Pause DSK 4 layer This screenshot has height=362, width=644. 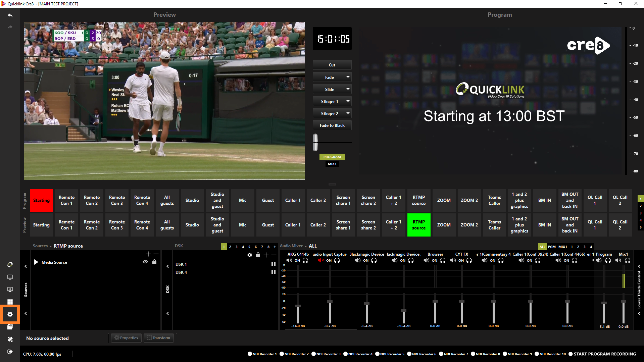(x=274, y=272)
